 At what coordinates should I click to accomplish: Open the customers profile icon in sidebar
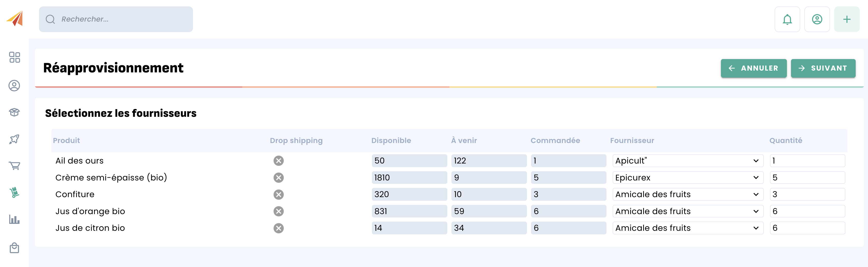(14, 86)
